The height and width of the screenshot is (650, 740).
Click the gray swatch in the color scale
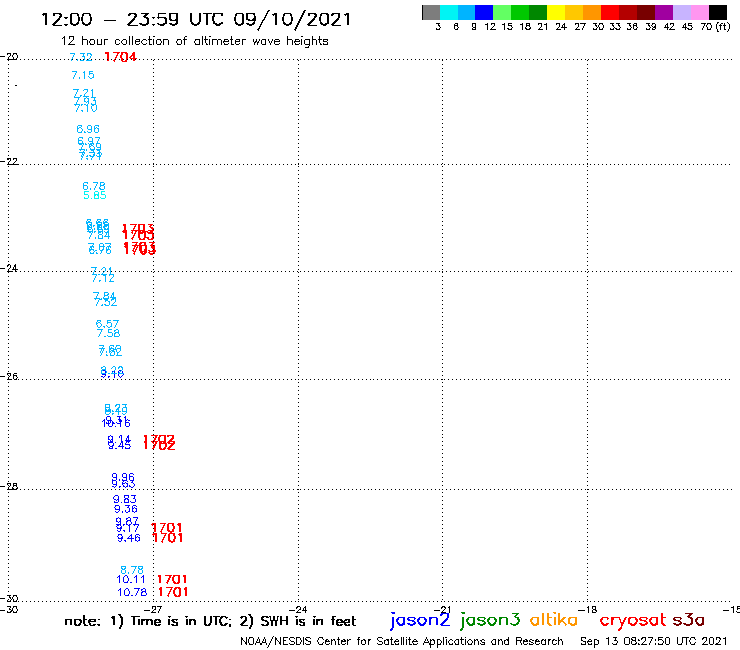431,13
